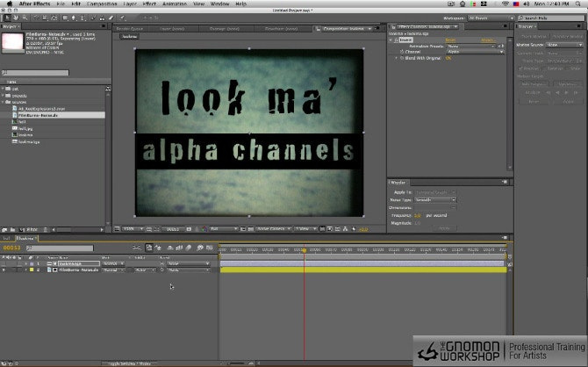This screenshot has width=588, height=367.
Task: Select the Zoom tool
Action: point(23,16)
